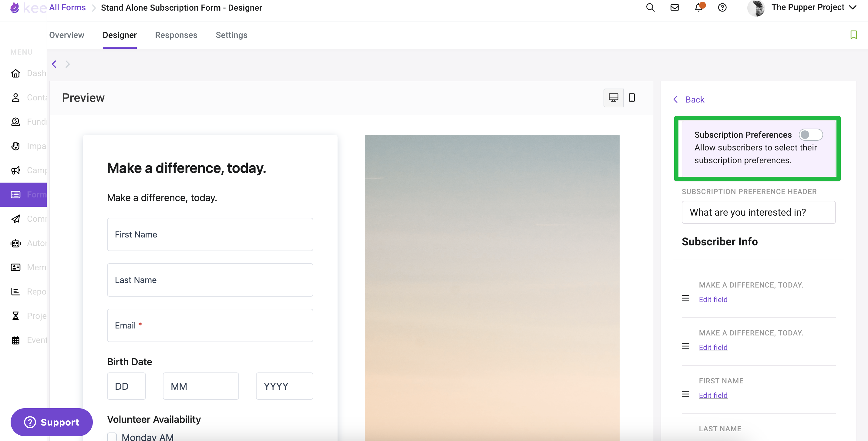Click the DD birth date field
868x441 pixels.
pos(126,386)
